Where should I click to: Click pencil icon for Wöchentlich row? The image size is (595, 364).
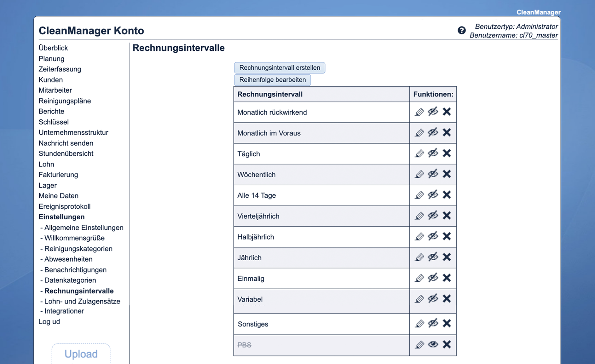419,174
